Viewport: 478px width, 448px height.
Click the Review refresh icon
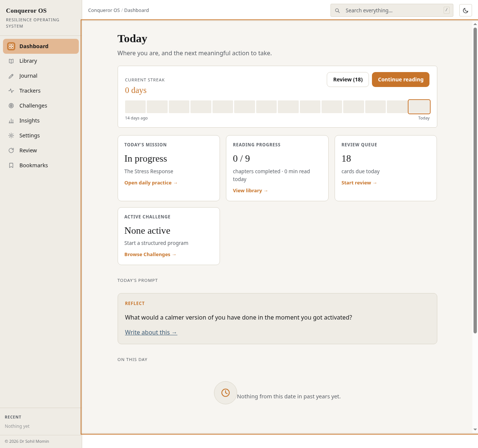[x=11, y=150]
